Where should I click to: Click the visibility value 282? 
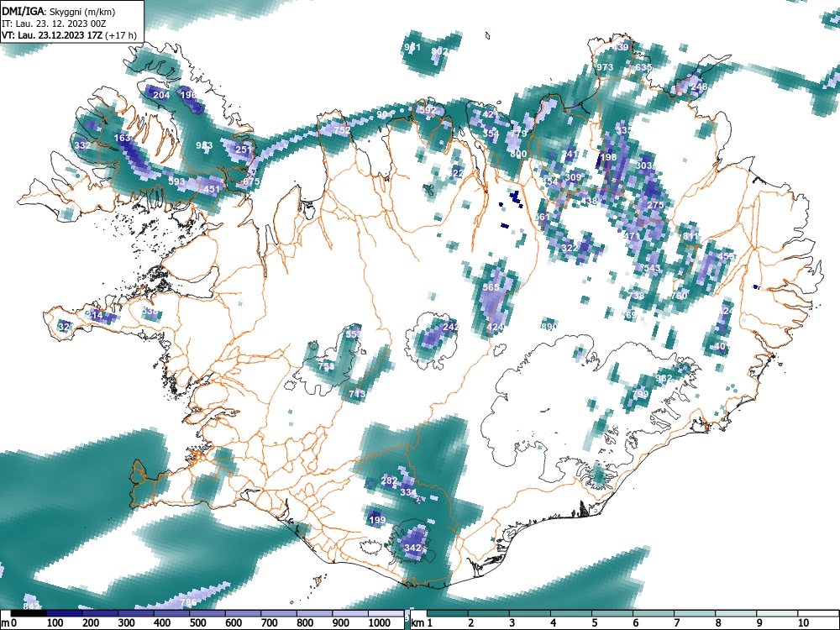389,480
